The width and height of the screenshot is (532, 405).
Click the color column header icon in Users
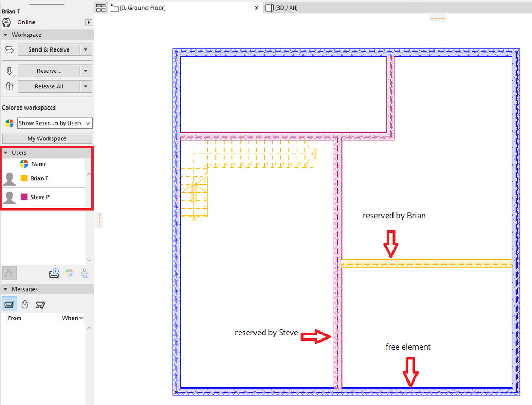(x=24, y=164)
